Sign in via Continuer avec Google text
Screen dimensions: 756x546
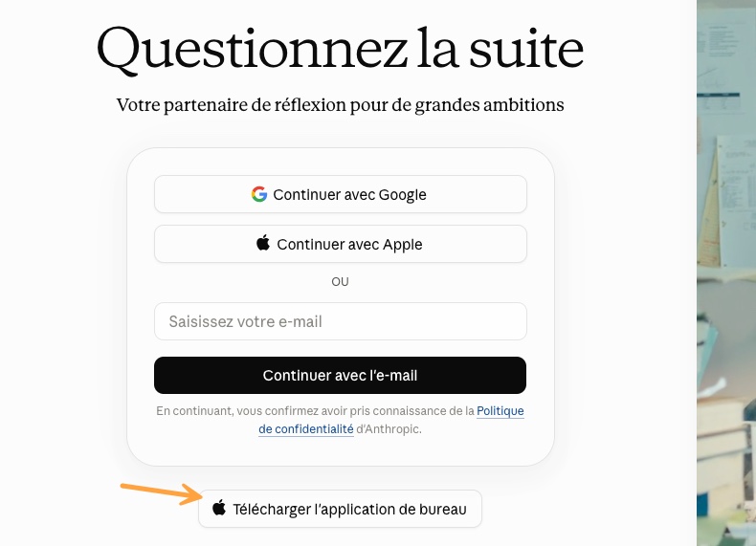pyautogui.click(x=349, y=195)
